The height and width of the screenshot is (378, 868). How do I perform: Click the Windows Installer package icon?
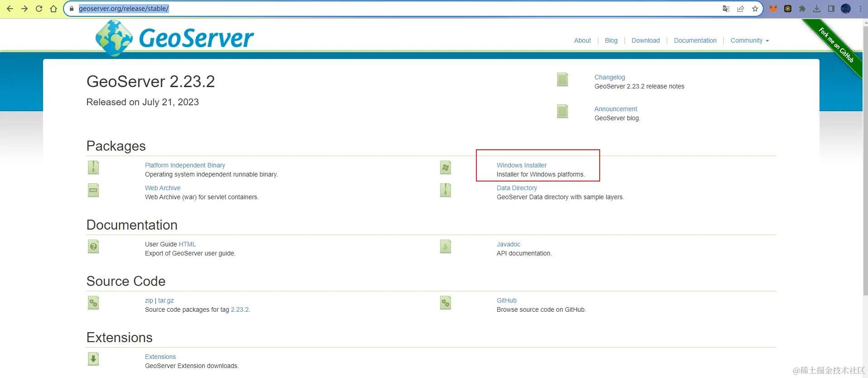coord(446,167)
